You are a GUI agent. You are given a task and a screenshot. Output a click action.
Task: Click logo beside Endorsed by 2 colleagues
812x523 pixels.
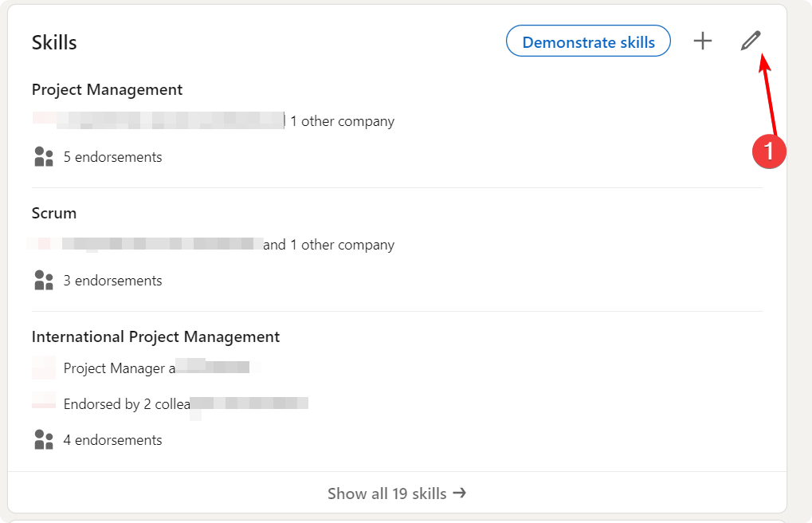[44, 403]
